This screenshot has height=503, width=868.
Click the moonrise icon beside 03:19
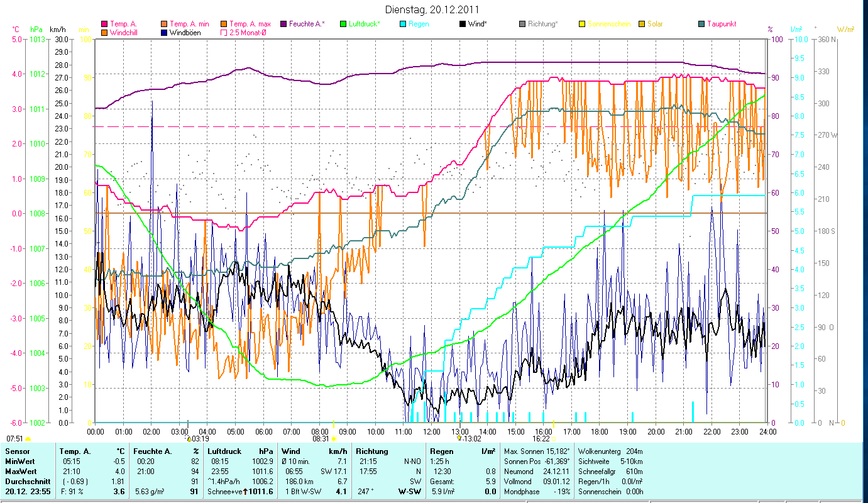click(189, 439)
